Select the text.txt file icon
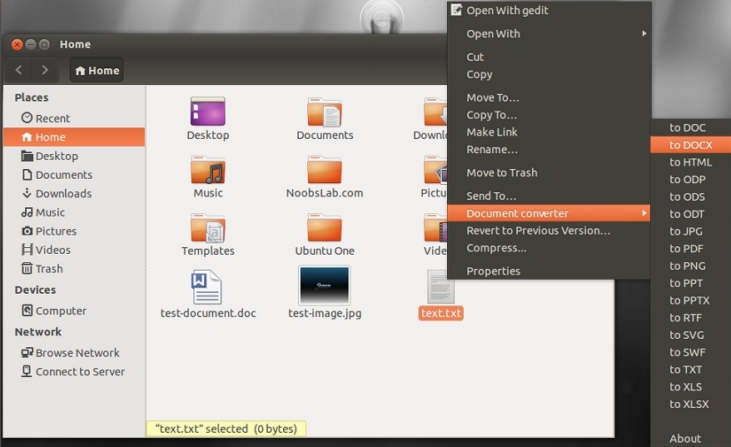731x447 pixels. tap(441, 287)
